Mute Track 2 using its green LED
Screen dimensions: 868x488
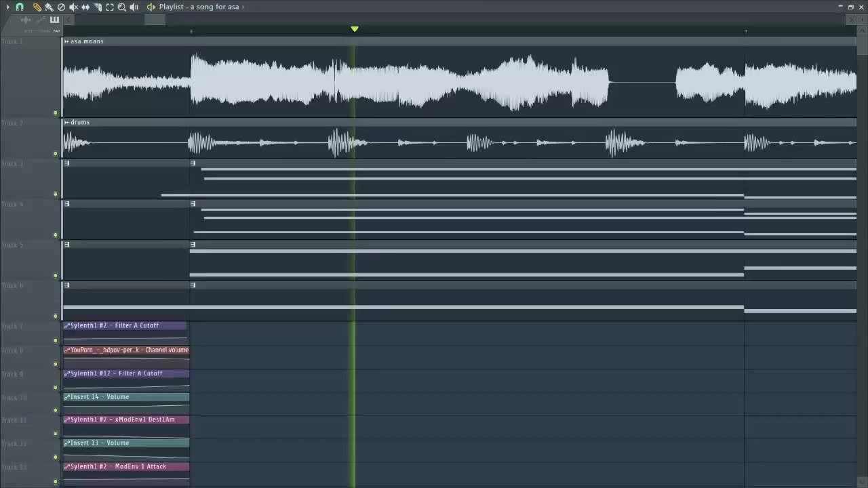56,154
